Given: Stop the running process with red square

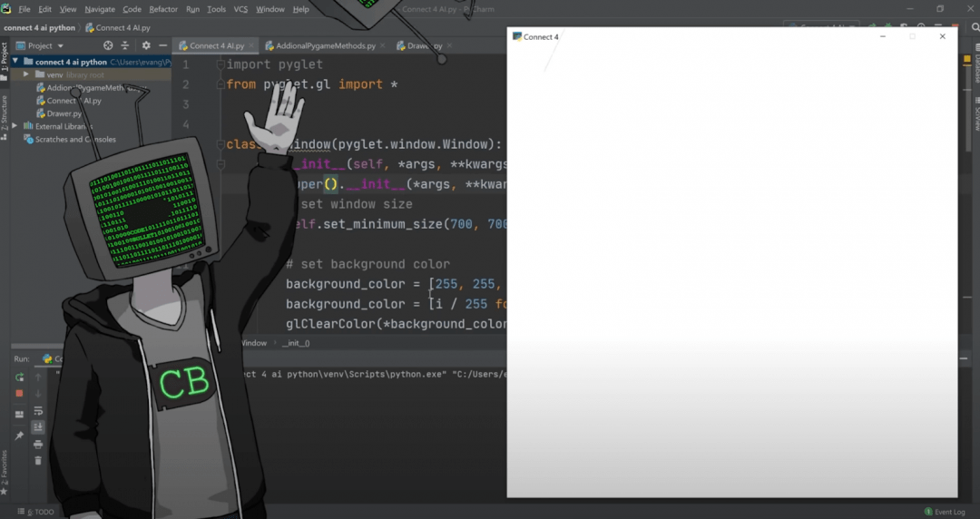Looking at the screenshot, I should click(19, 393).
